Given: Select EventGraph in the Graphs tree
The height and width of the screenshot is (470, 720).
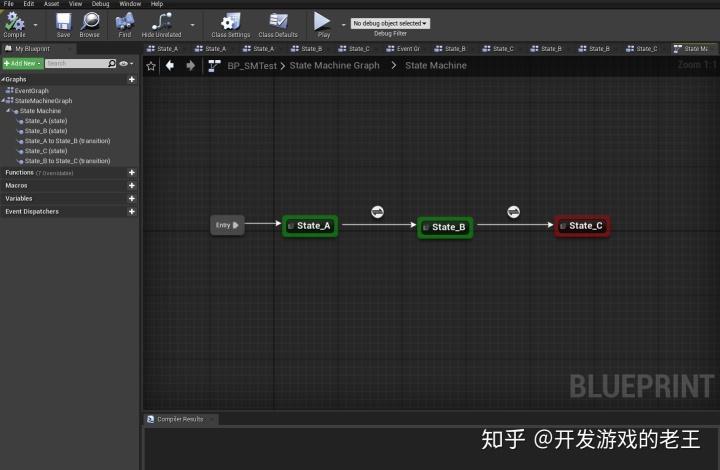Looking at the screenshot, I should point(32,90).
